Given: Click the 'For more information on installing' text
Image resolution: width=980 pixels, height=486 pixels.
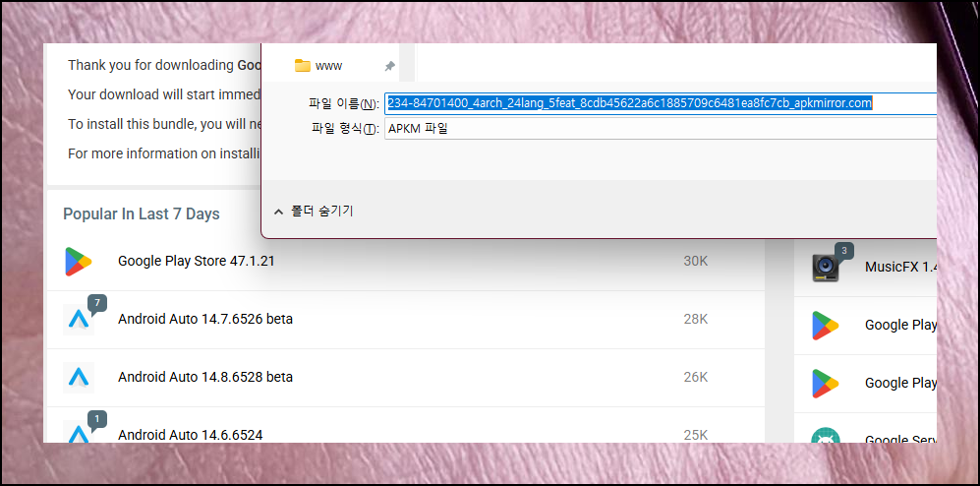Looking at the screenshot, I should (164, 153).
